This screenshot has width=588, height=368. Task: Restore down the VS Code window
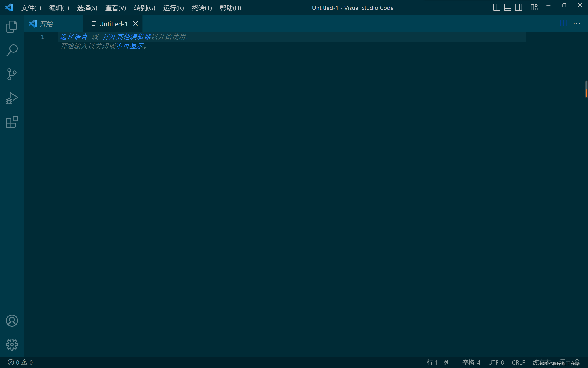click(564, 5)
